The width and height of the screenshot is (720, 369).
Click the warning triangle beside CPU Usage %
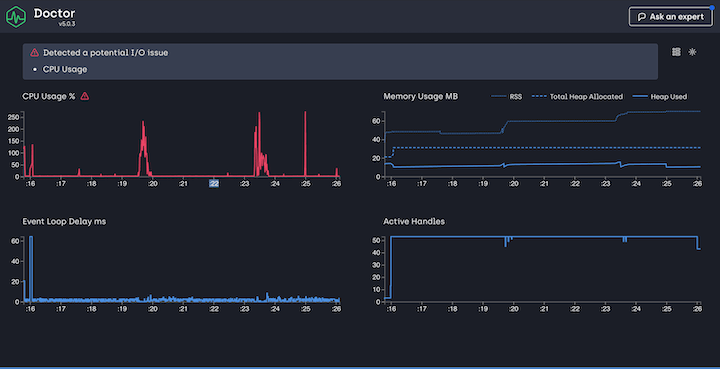pyautogui.click(x=85, y=96)
